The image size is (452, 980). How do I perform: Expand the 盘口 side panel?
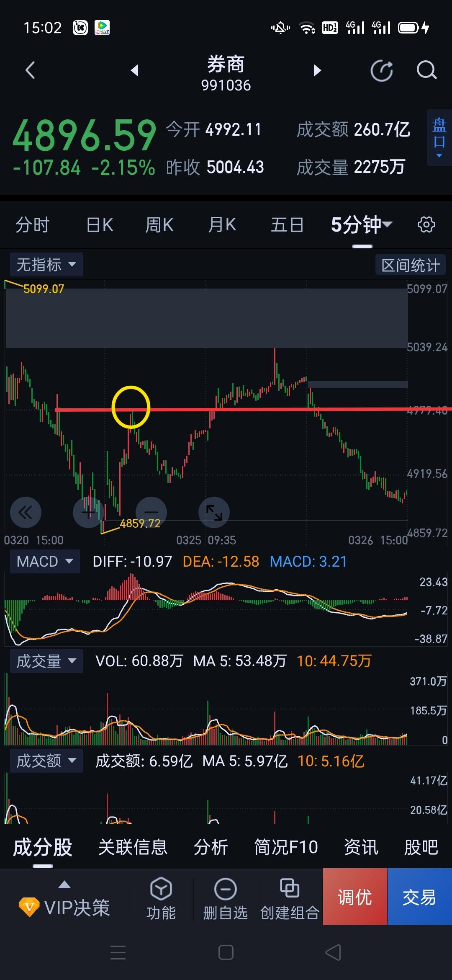[439, 138]
